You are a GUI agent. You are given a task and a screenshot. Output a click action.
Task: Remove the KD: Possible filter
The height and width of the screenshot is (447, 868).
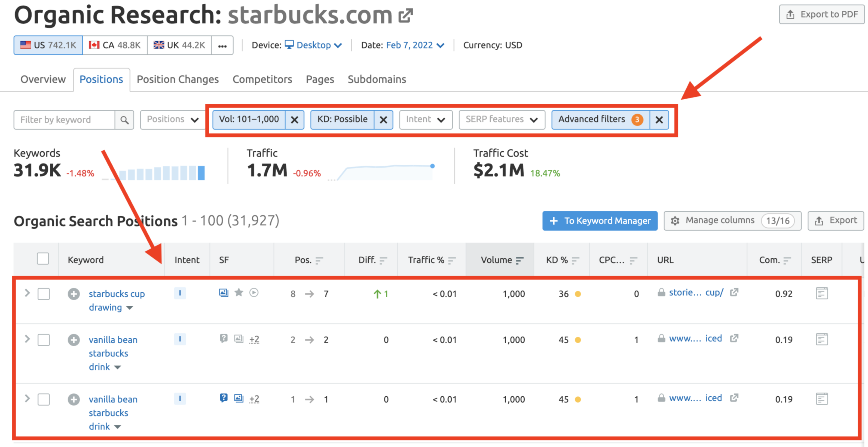[x=384, y=120]
